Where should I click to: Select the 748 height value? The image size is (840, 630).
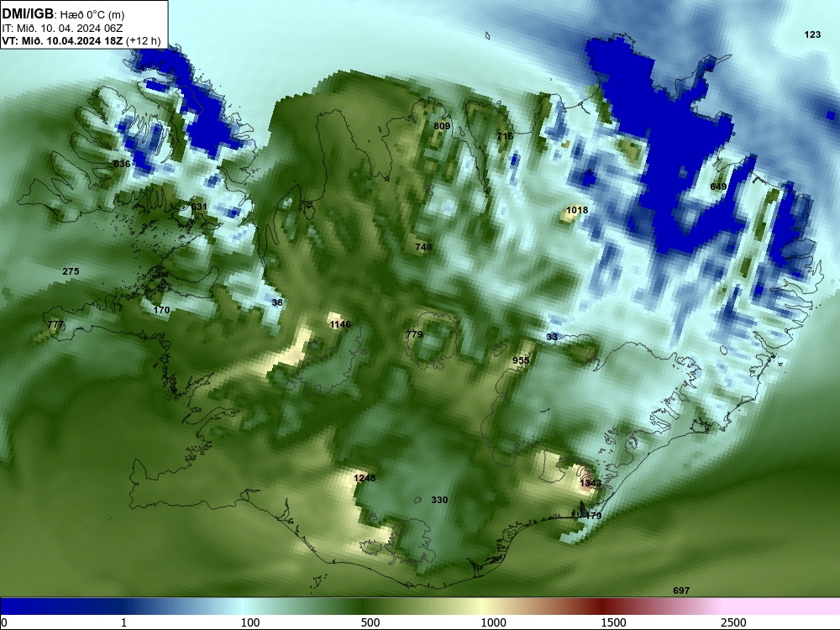tap(423, 247)
